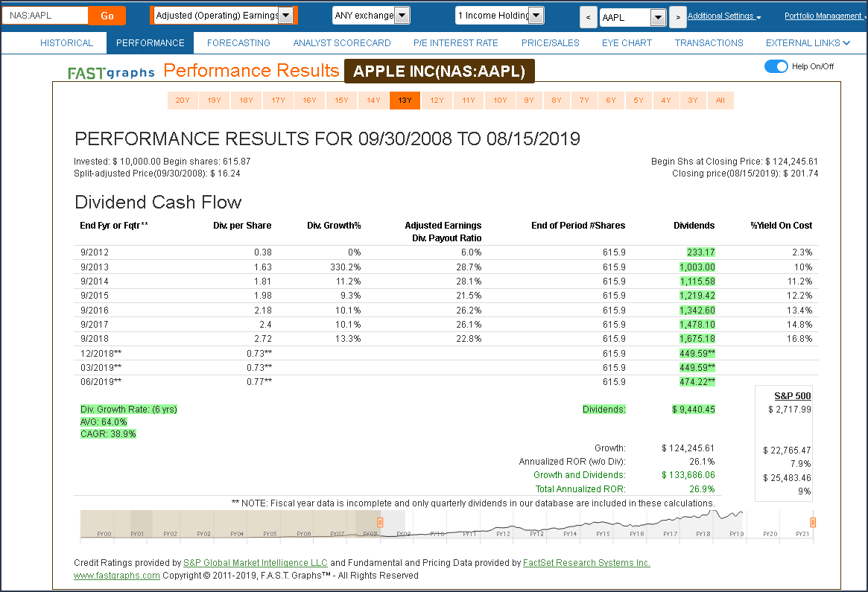The image size is (868, 592).
Task: Open the ANY exchange dropdown
Action: (372, 16)
